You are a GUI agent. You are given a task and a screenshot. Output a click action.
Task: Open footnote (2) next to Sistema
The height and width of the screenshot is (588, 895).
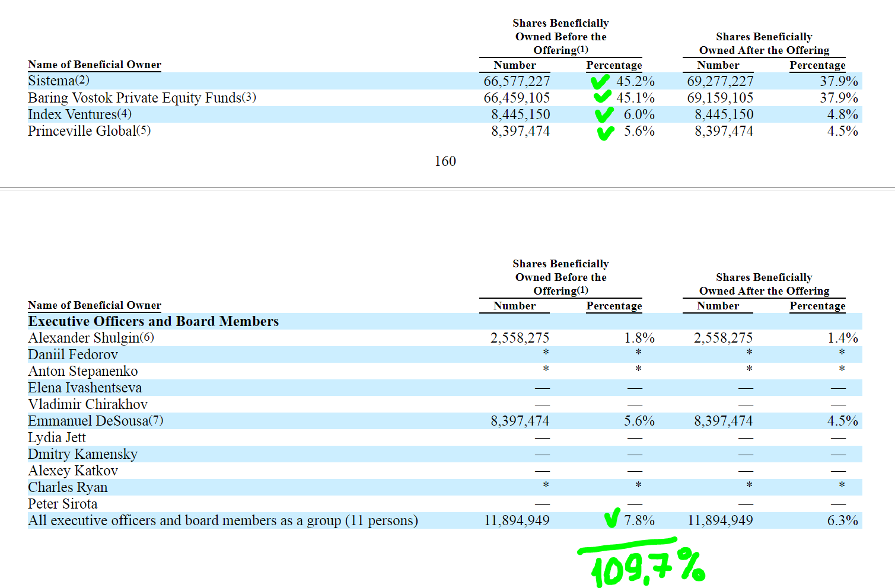[82, 80]
